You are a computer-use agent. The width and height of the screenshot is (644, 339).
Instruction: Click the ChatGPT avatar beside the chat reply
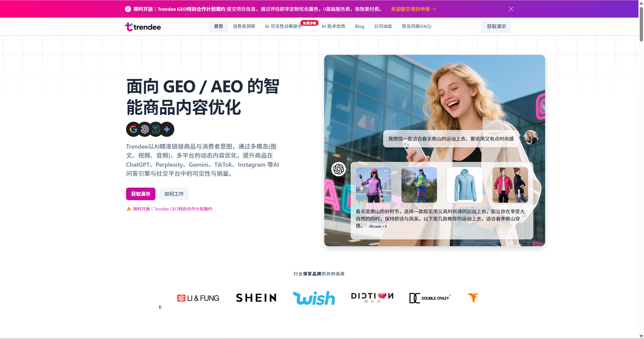click(338, 169)
